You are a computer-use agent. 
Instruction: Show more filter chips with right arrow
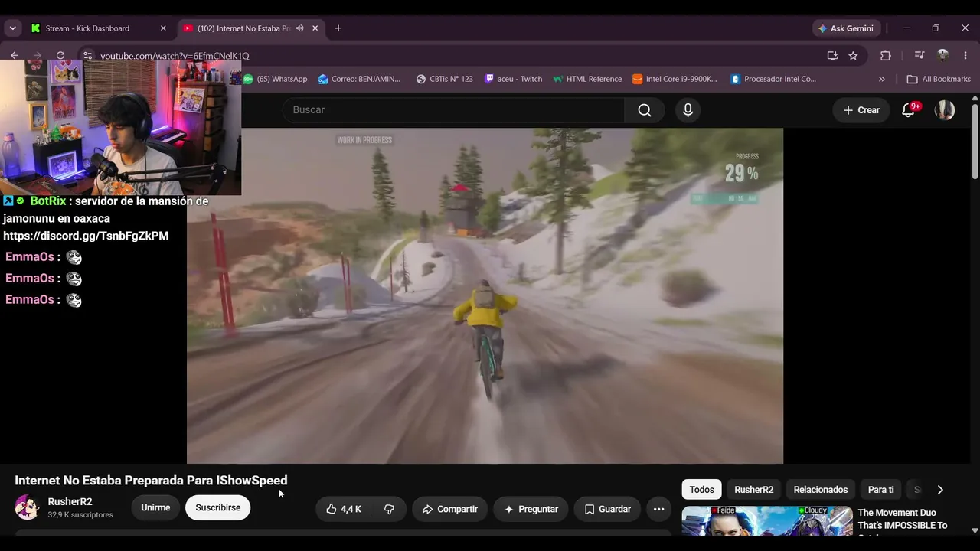tap(940, 490)
